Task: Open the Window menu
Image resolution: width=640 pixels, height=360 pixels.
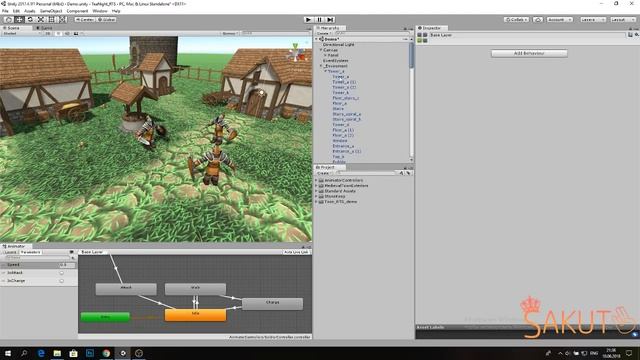Action: pos(100,11)
